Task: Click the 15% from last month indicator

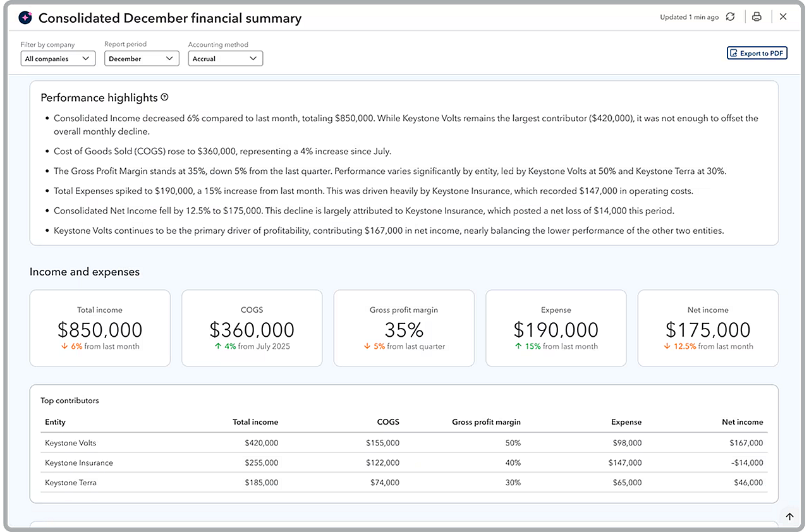Action: tap(556, 346)
